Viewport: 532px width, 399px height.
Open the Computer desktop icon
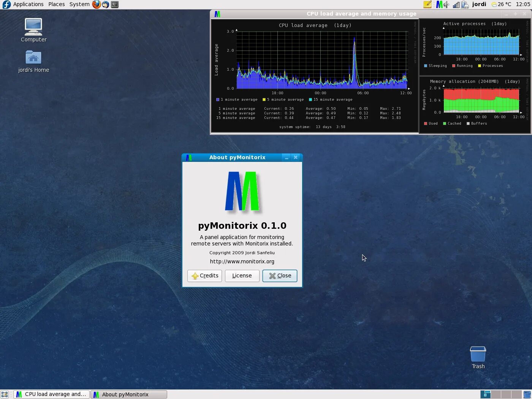pos(33,30)
